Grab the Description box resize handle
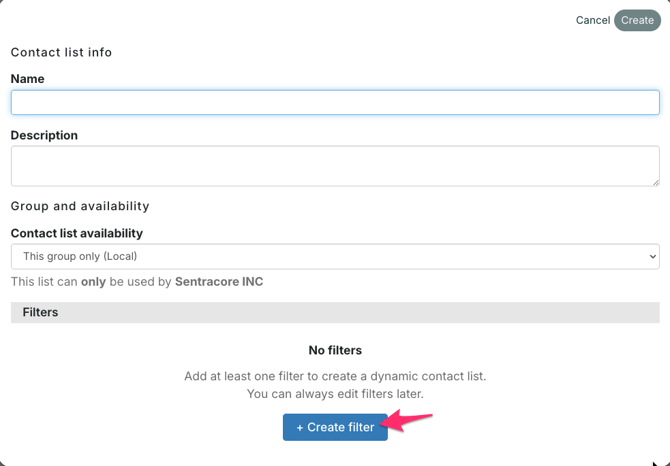This screenshot has height=466, width=670. (655, 182)
